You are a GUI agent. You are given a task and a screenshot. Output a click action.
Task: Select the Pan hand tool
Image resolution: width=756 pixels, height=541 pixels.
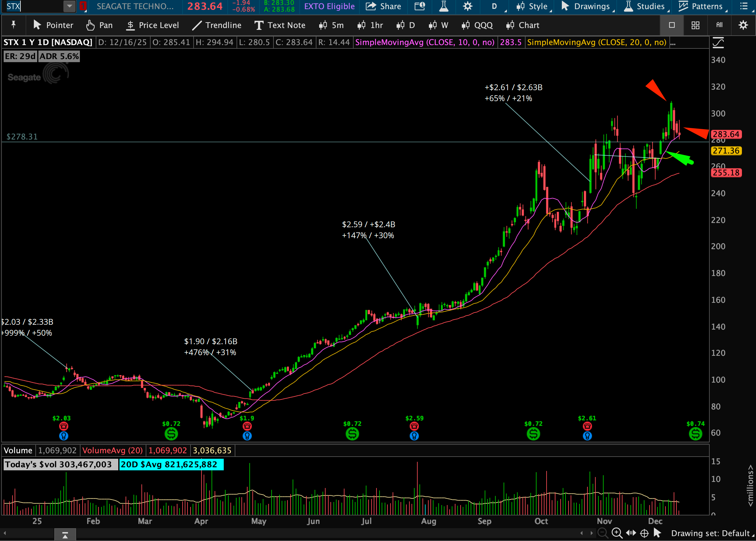pyautogui.click(x=99, y=25)
